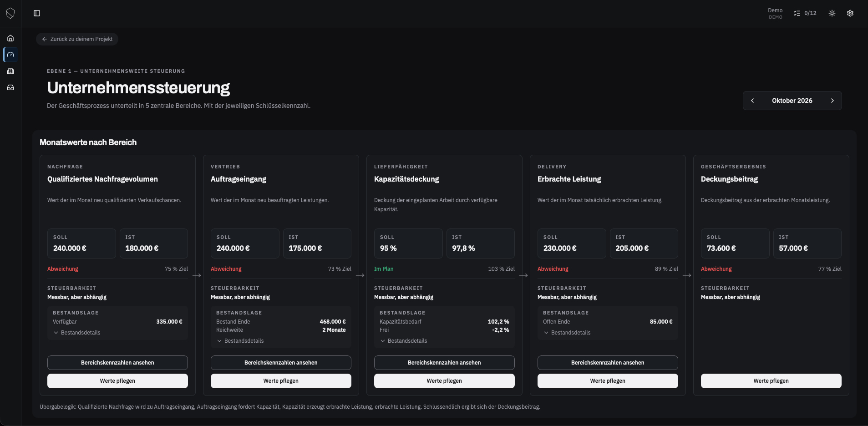Click the 468.000 € Bestand Ende value
This screenshot has width=868, height=426.
333,322
